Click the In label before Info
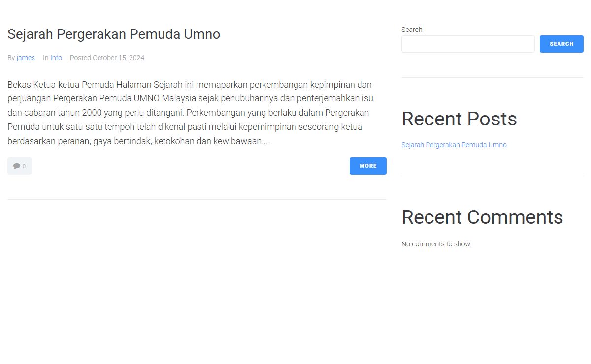 pos(46,58)
